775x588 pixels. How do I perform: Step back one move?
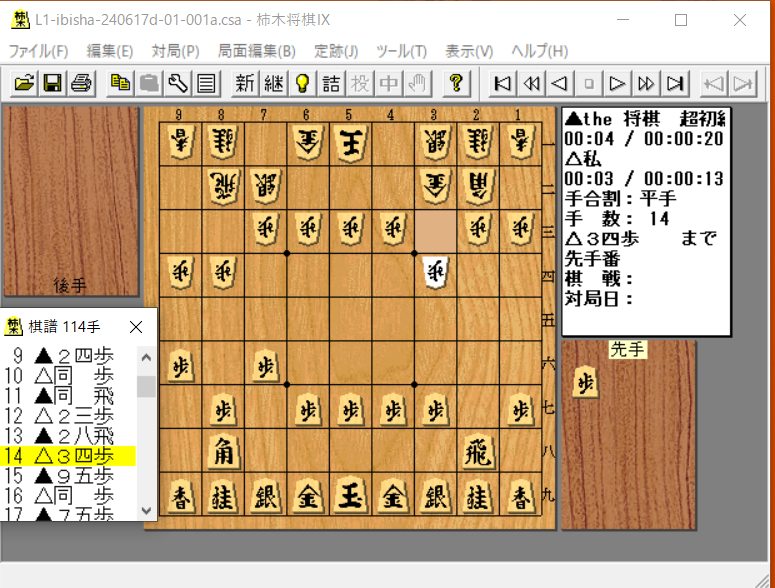coord(561,83)
